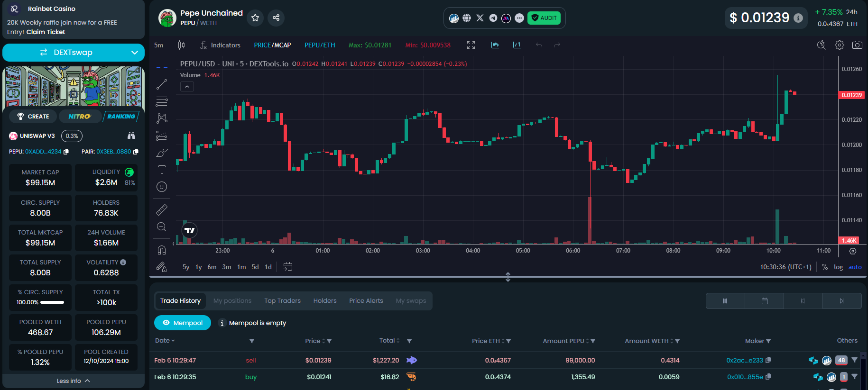
Task: Select the pattern drawing tool
Action: coord(162,118)
